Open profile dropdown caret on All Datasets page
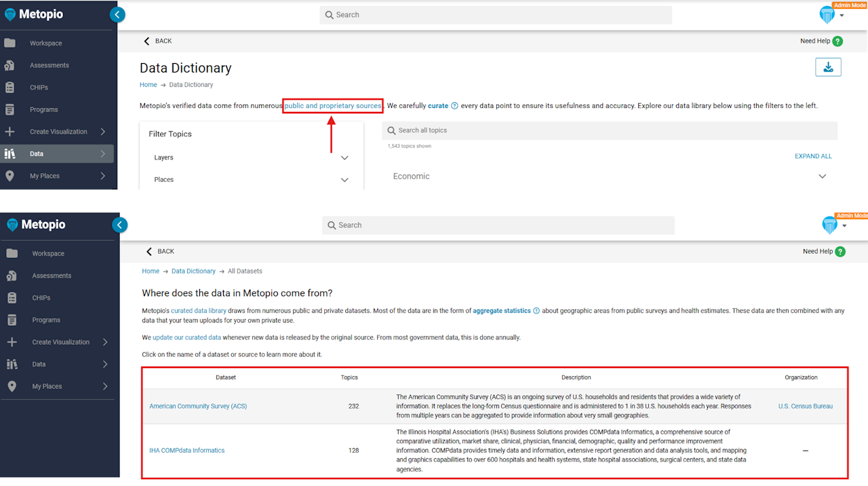 844,226
